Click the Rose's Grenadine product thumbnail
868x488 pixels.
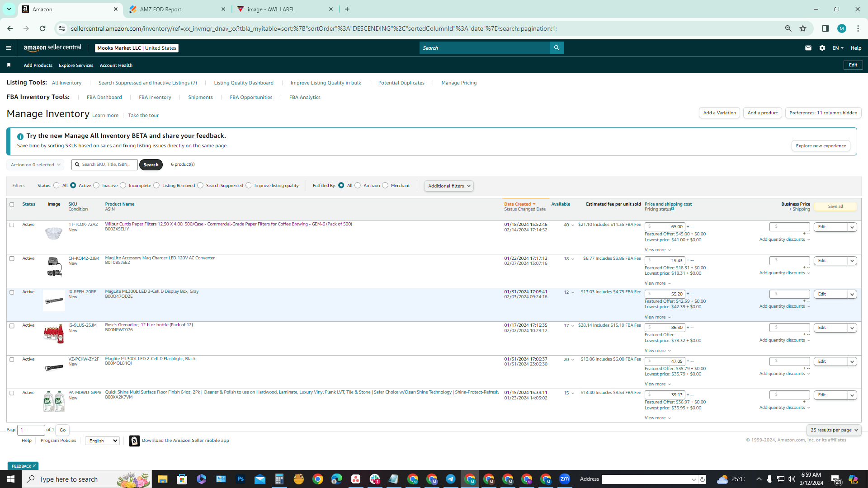[54, 334]
